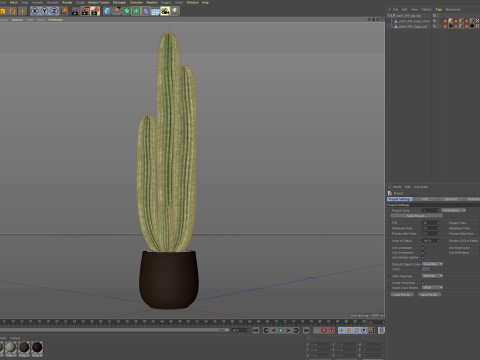Step back one frame
The width and height of the screenshot is (480, 360).
pyautogui.click(x=273, y=330)
